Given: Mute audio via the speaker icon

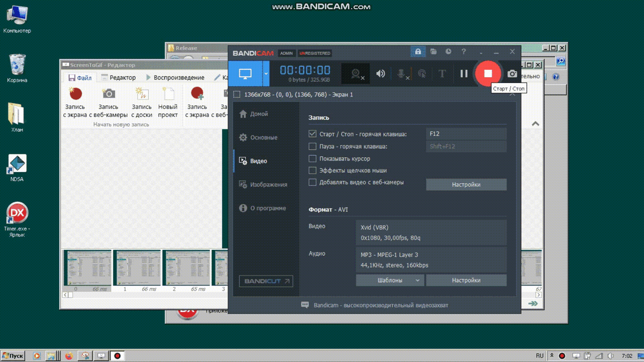Looking at the screenshot, I should tap(380, 73).
